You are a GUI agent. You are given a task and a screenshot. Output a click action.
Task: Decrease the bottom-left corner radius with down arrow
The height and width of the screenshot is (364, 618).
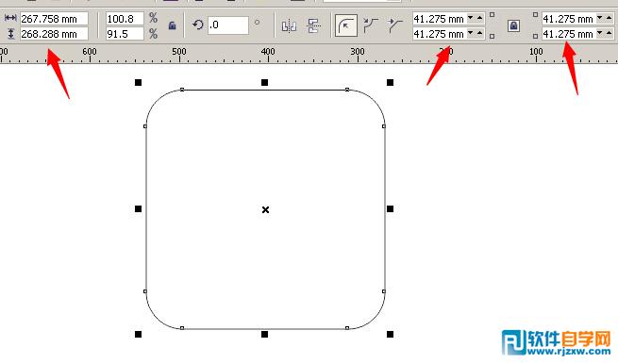(x=470, y=34)
